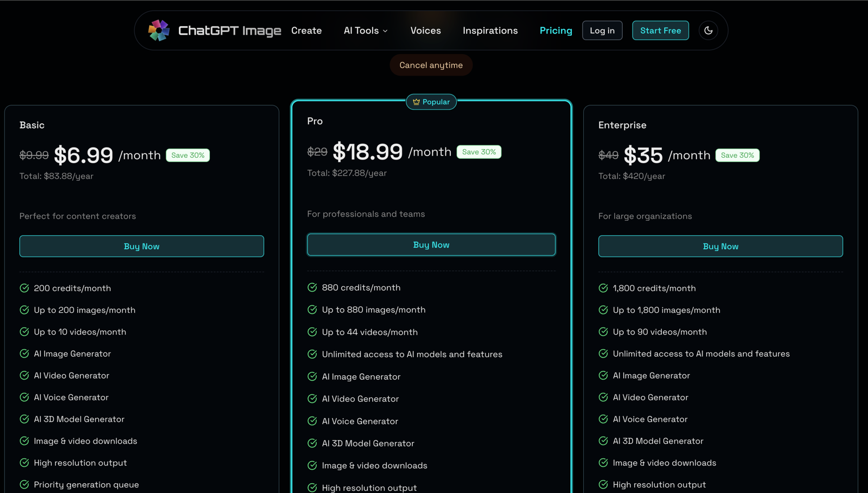Click the crown icon in the Popular badge
Screen dimensions: 868x493
[x=416, y=102]
